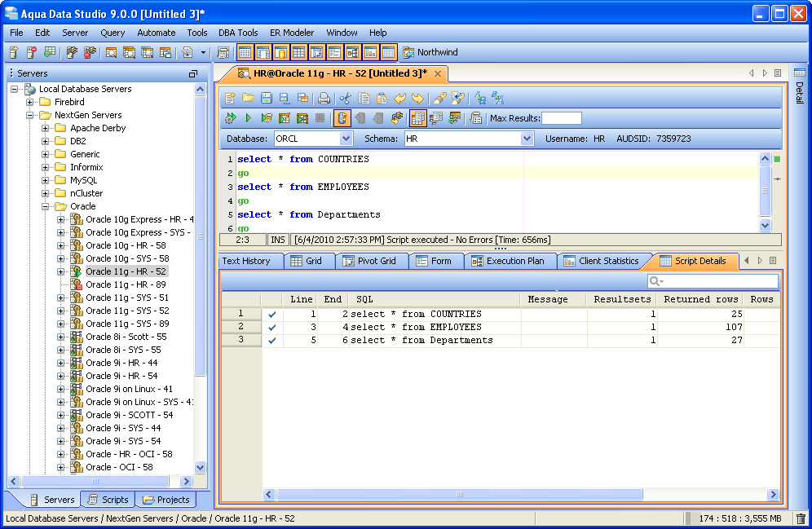Click the Script Details search field
The height and width of the screenshot is (529, 812).
pos(713,281)
